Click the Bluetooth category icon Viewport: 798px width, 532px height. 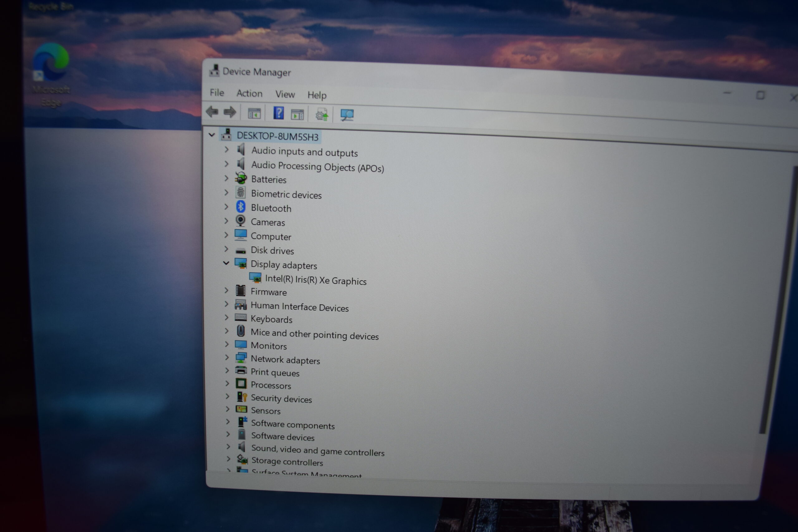(241, 207)
